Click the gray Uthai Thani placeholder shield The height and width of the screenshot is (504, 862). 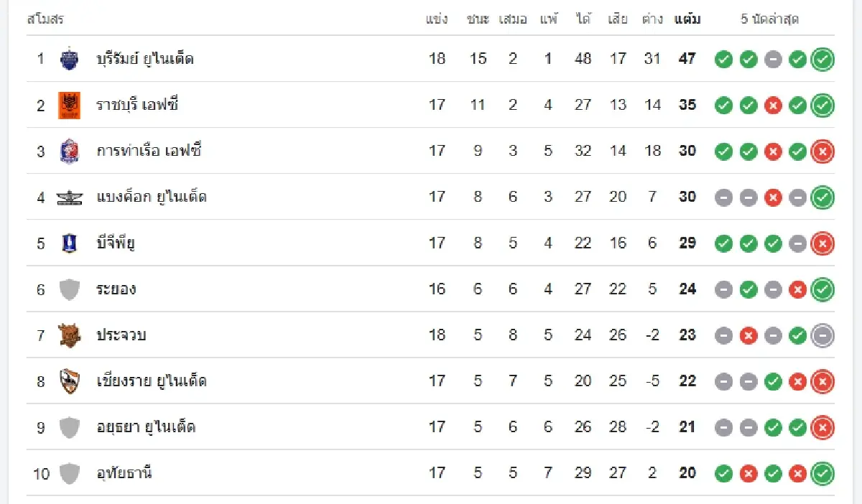pos(69,473)
